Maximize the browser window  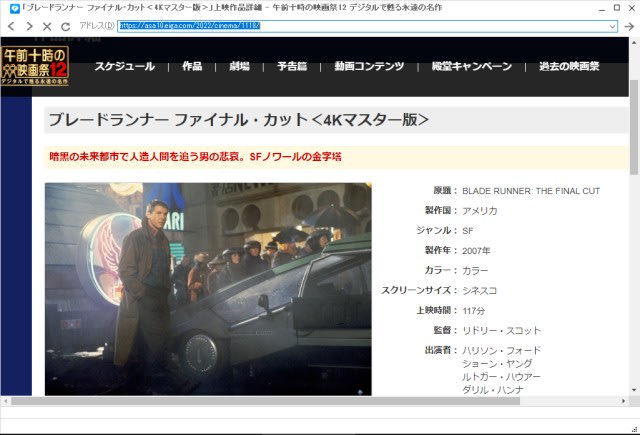point(617,8)
